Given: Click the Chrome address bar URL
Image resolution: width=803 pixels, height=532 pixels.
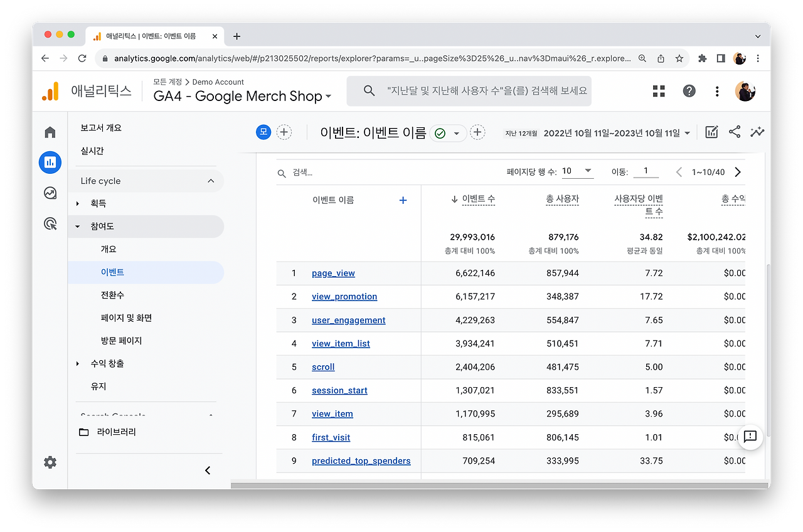Looking at the screenshot, I should point(373,58).
